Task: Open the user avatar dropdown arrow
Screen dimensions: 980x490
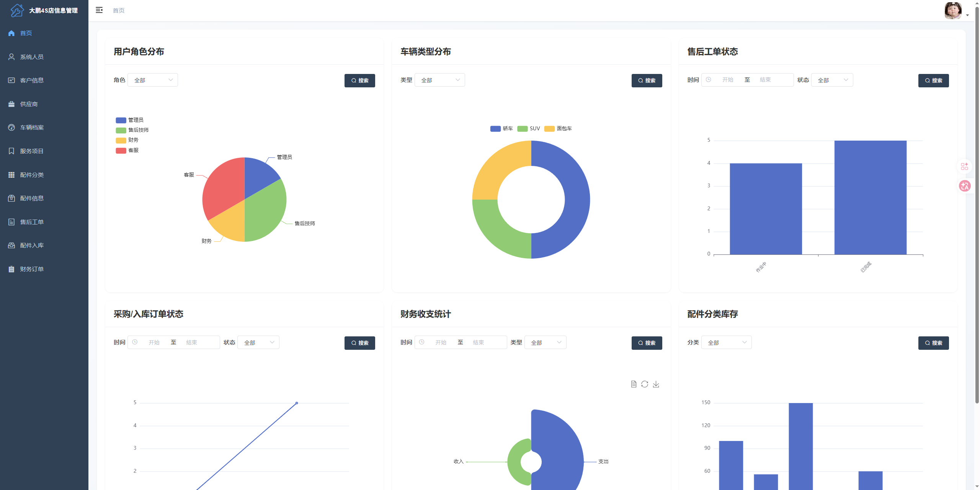Action: pos(967,15)
